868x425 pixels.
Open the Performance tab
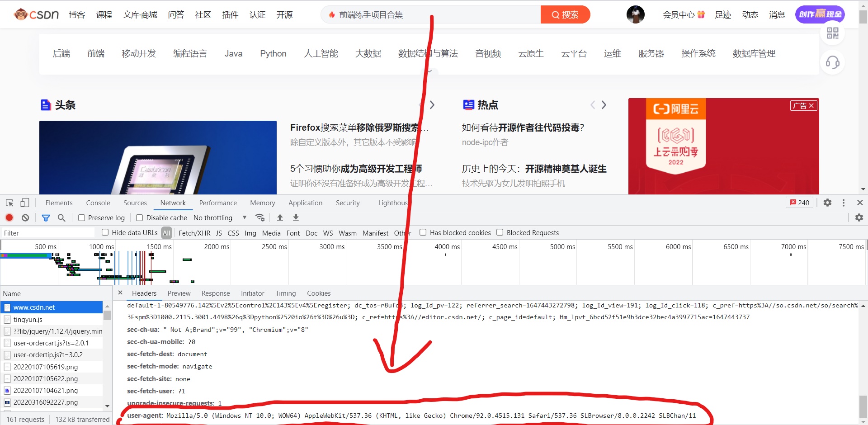[x=218, y=203]
